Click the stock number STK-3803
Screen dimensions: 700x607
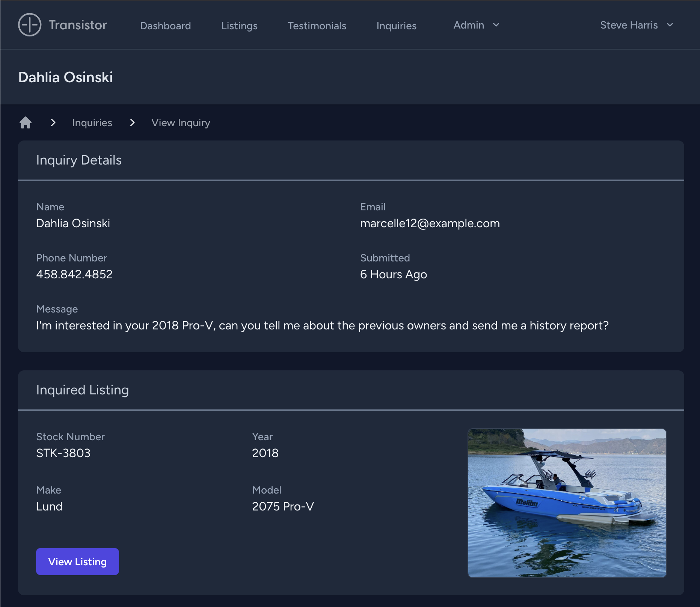(63, 453)
